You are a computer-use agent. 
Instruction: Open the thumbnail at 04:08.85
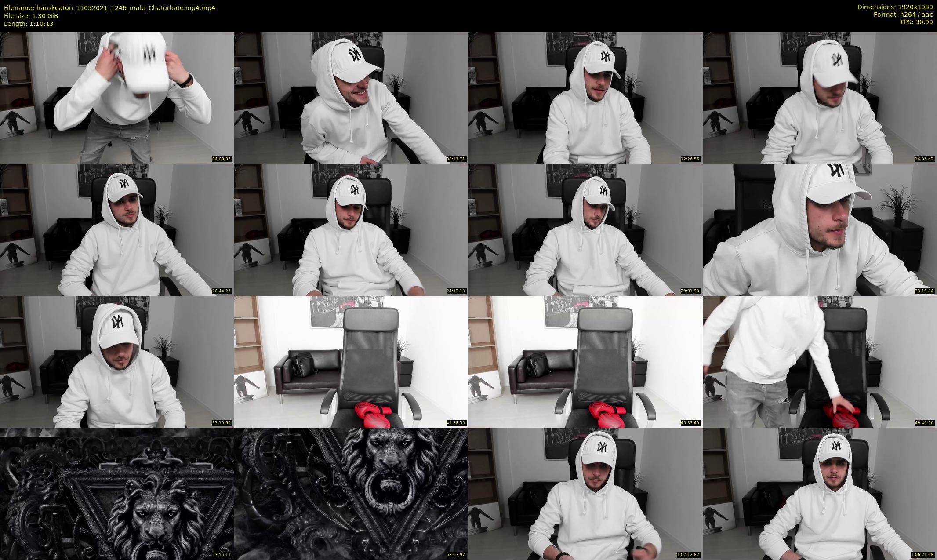[x=117, y=98]
